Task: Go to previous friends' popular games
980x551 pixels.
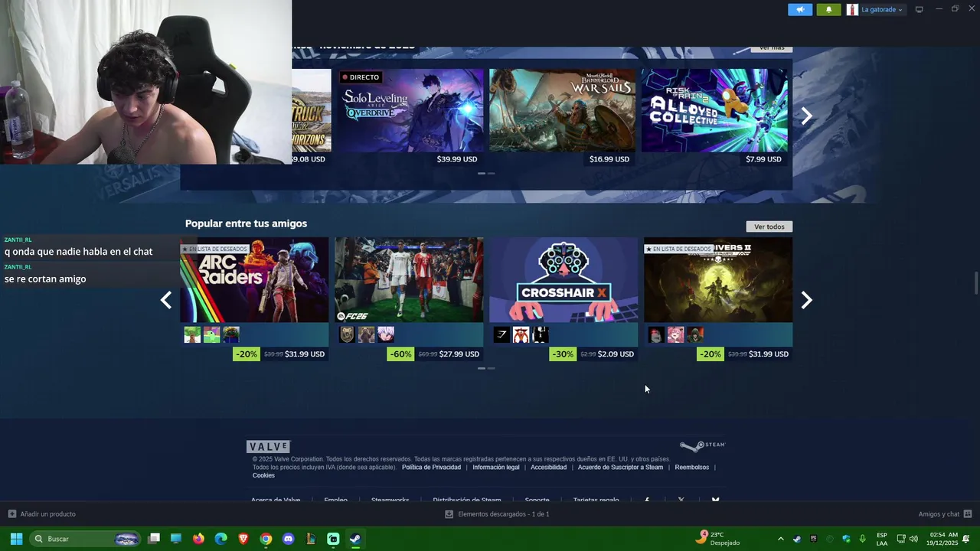Action: tap(166, 300)
